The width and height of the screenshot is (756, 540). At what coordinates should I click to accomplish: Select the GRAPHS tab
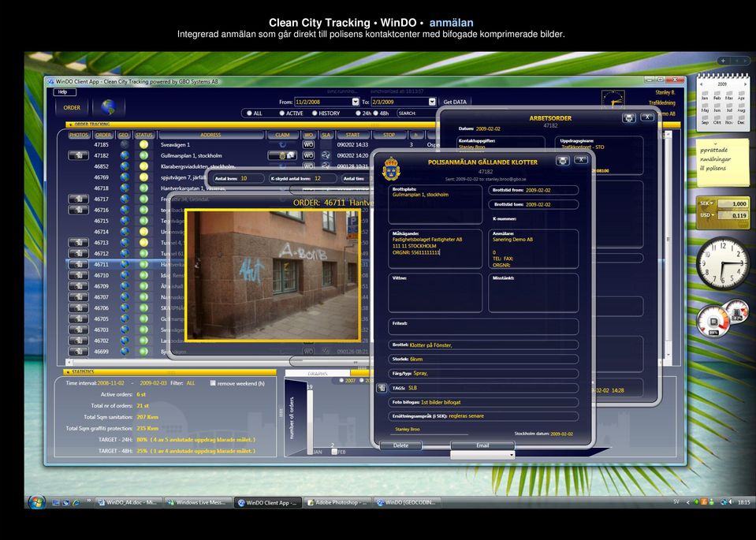[318, 373]
